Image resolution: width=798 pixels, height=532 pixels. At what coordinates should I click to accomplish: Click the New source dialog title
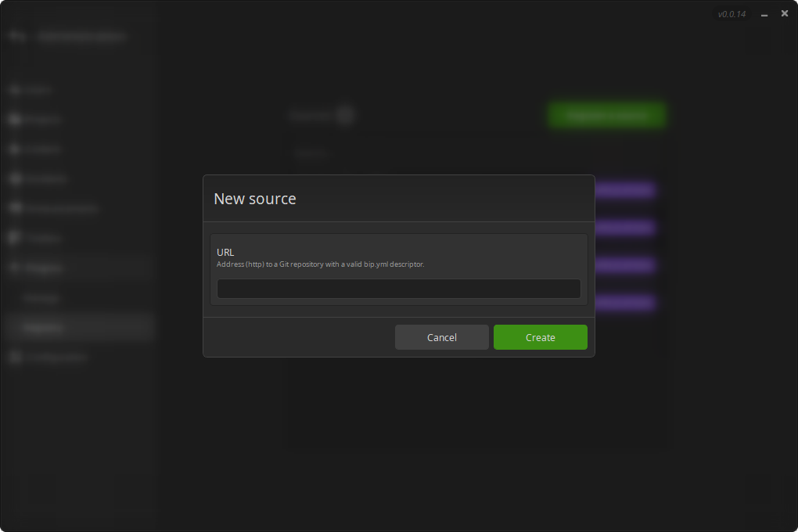pos(255,199)
